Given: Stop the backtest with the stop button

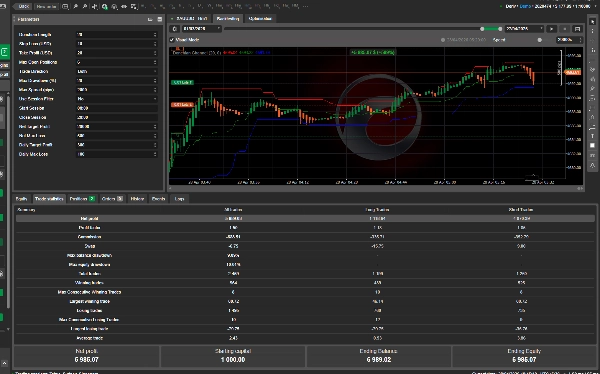Looking at the screenshot, I should tap(564, 29).
